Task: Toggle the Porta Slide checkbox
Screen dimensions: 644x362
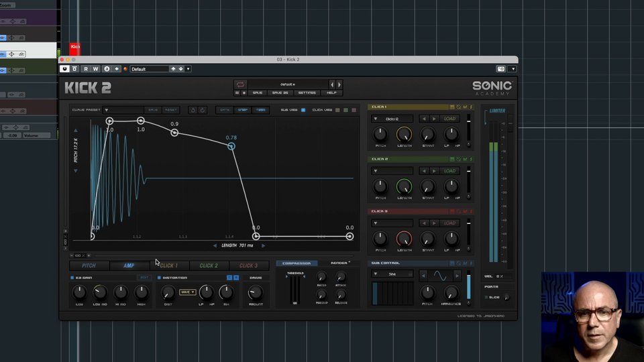Action: (486, 297)
